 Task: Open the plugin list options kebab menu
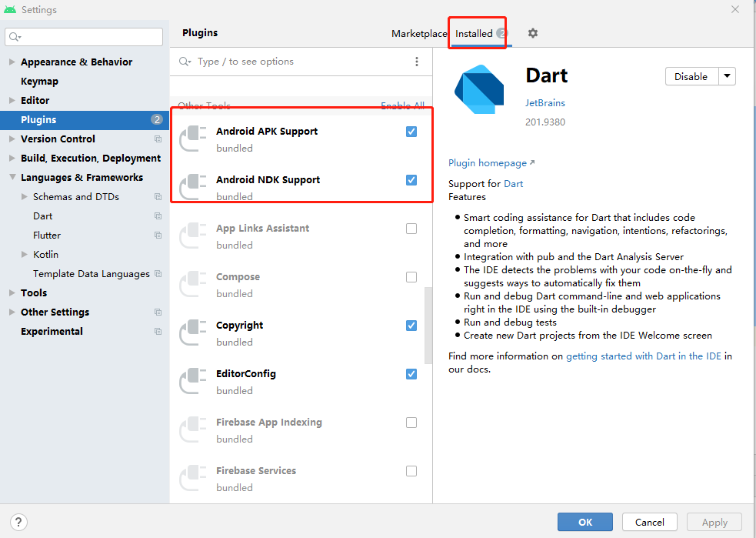(x=417, y=62)
